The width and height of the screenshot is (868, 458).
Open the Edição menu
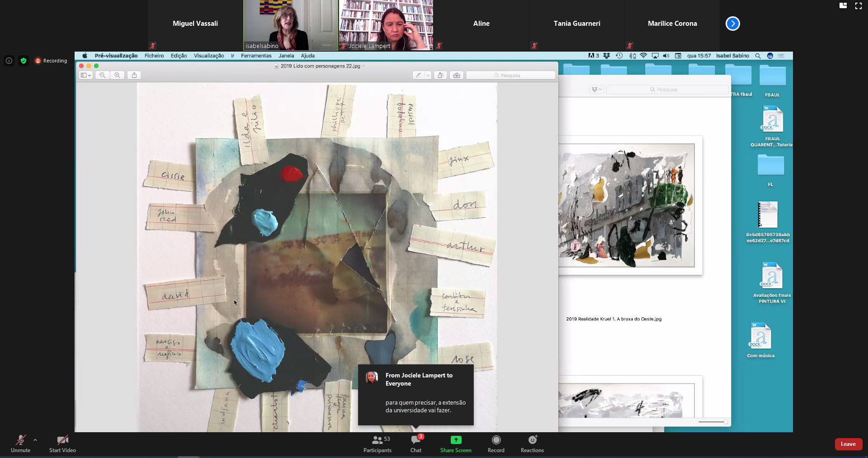(179, 56)
